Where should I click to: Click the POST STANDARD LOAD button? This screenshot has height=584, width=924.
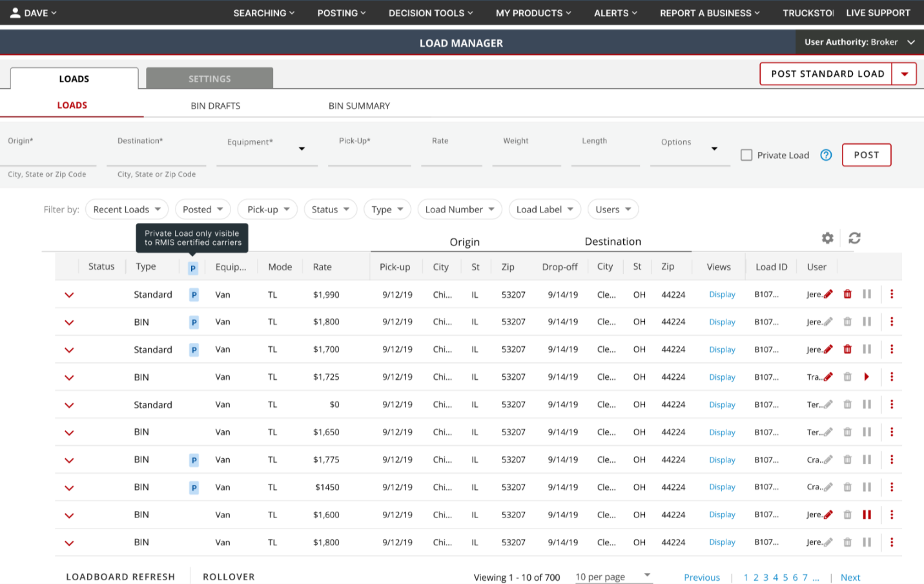tap(827, 74)
